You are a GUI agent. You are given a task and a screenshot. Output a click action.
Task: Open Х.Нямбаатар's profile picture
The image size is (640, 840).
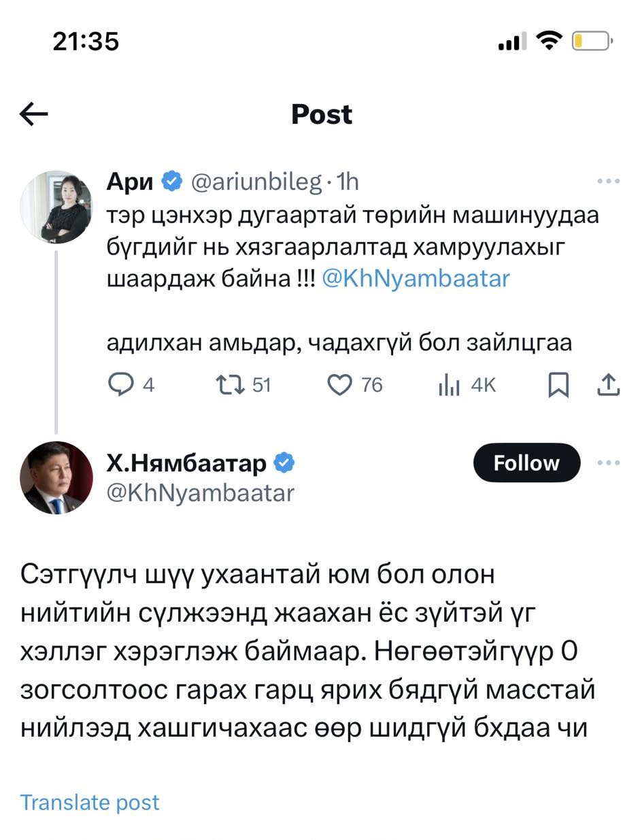(56, 478)
